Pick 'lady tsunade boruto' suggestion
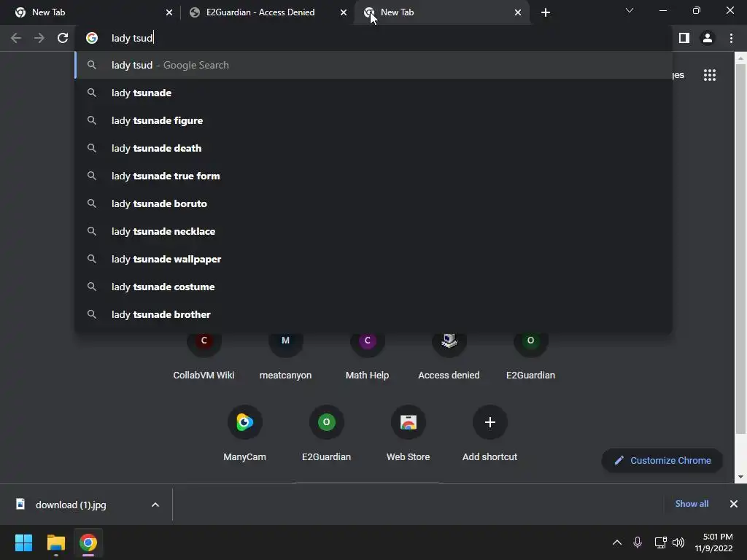Viewport: 747px width, 560px height. 373,203
